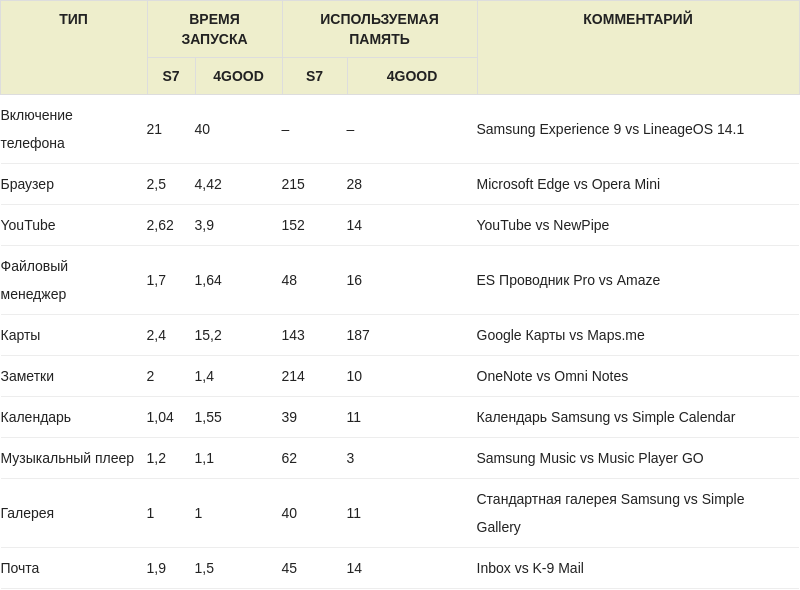Screen dimensions: 800x590
Task: Click the 4GOOD subheader under ИСПОЛЬЗУЕМАЯ ПАМЯТЬ
Action: [411, 76]
